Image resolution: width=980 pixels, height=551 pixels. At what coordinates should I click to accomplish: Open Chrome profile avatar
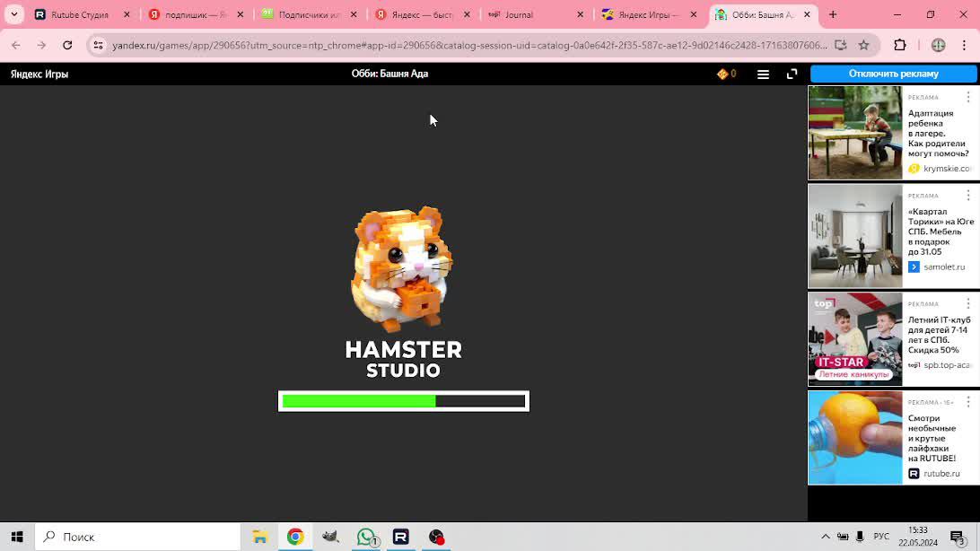tap(938, 45)
